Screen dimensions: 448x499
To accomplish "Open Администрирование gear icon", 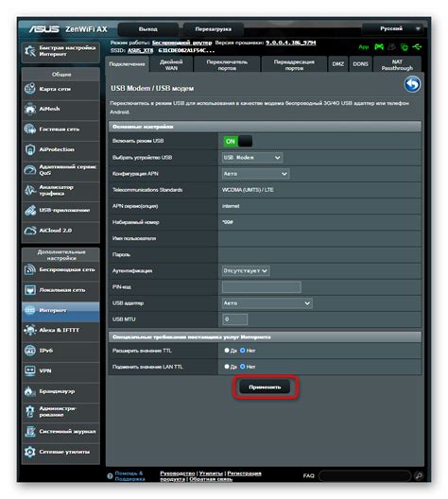I will [x=30, y=411].
